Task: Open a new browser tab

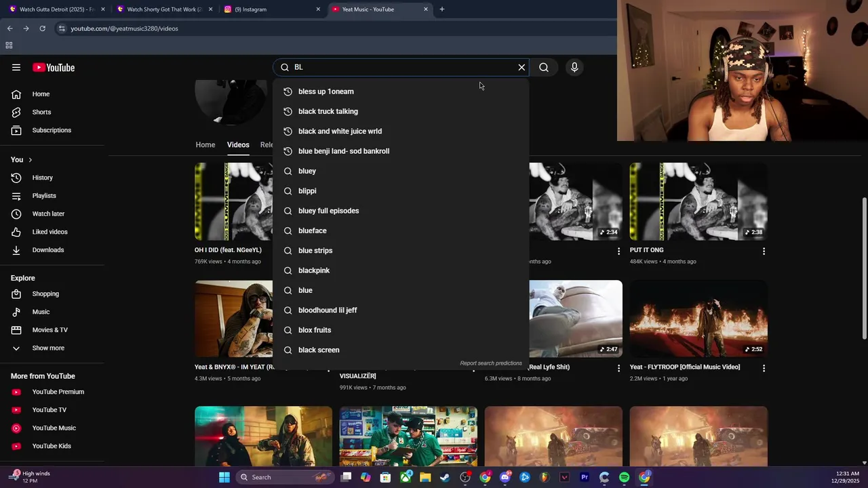Action: point(442,9)
